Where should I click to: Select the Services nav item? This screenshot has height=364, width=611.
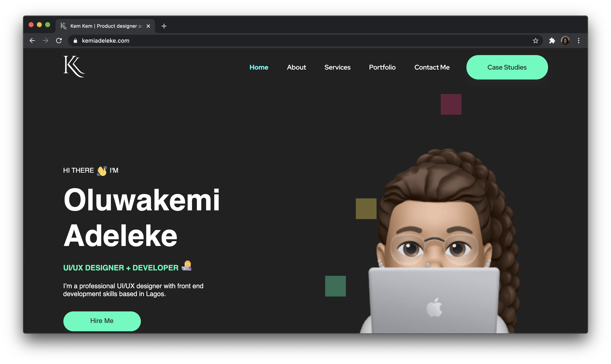(338, 67)
